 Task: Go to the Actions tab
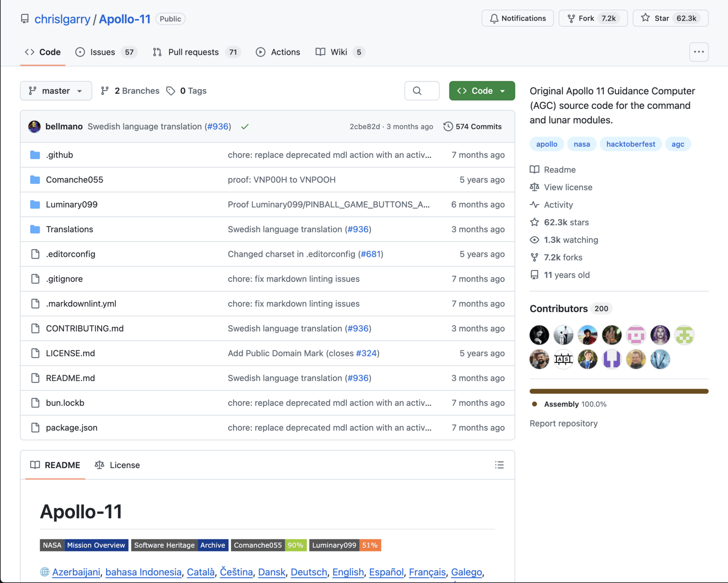[278, 52]
